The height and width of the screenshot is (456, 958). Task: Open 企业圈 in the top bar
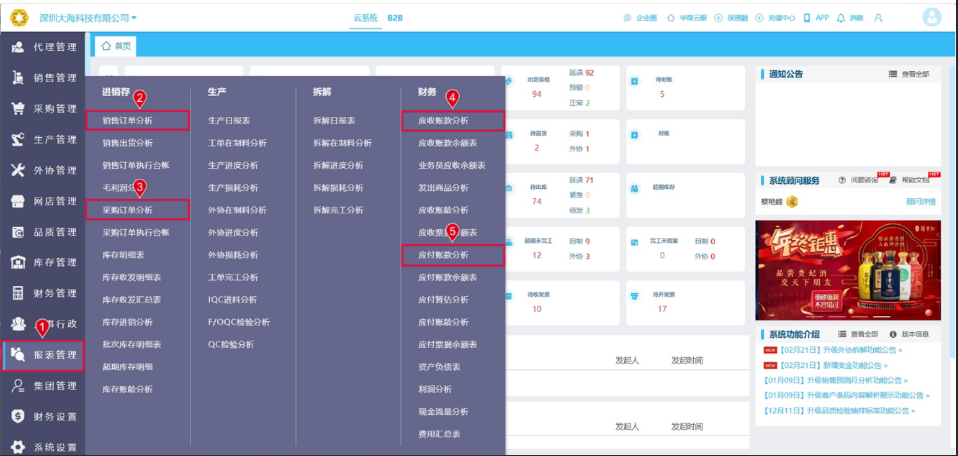[640, 18]
